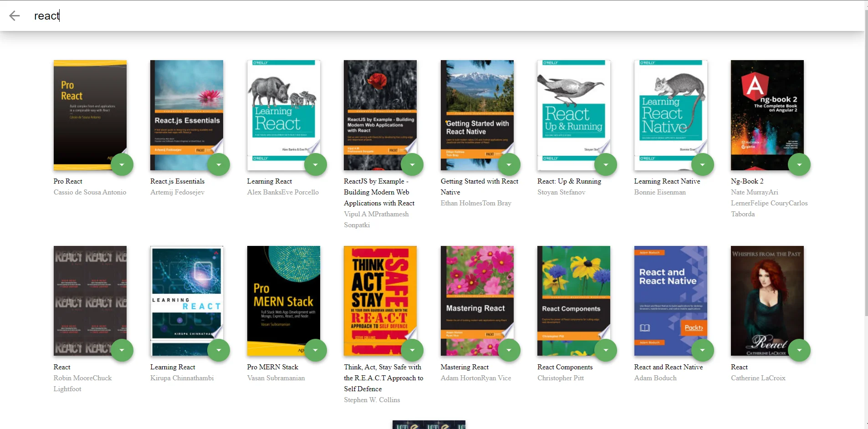Click author 'Stoyan Stefanov'
Screen dimensions: 868x429
pyautogui.click(x=562, y=192)
